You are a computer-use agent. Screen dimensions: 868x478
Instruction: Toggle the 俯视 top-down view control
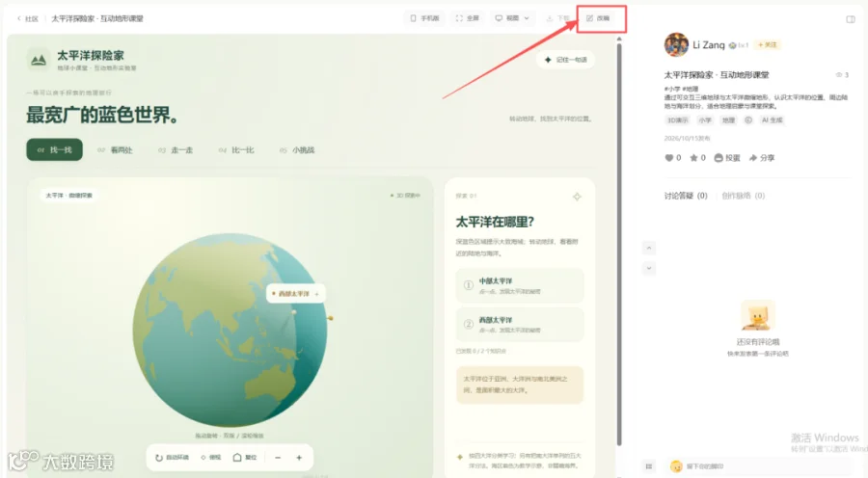[x=211, y=458]
